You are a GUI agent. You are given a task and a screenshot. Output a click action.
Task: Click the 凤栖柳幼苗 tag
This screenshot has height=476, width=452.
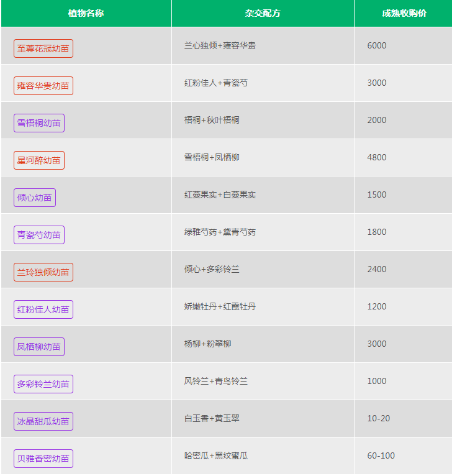tap(39, 347)
